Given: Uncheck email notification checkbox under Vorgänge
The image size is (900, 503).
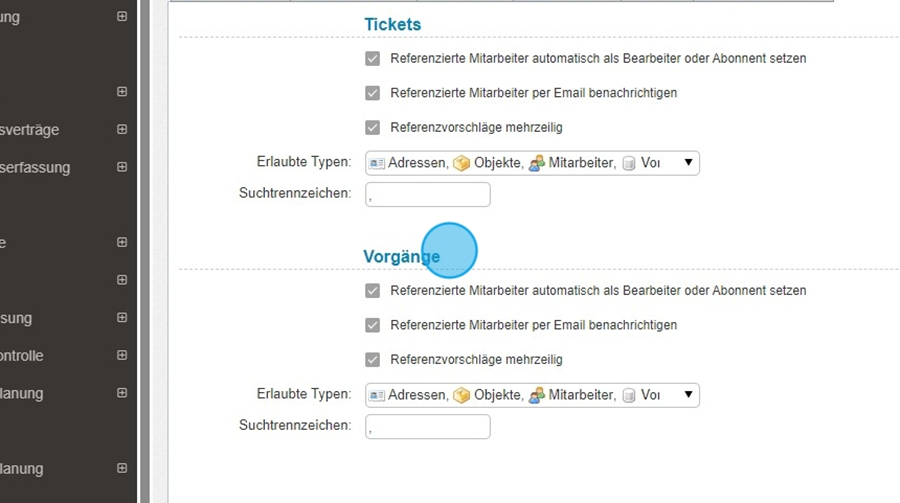Looking at the screenshot, I should click(373, 325).
